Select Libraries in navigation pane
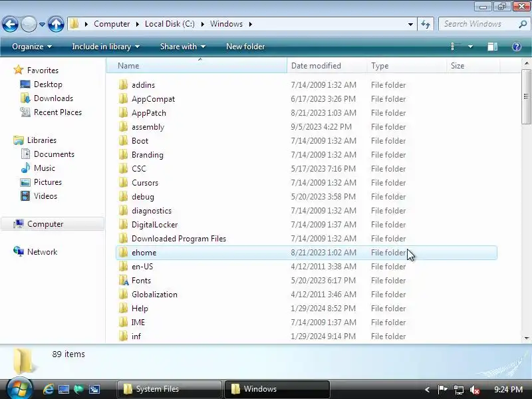The width and height of the screenshot is (532, 399). click(x=42, y=140)
